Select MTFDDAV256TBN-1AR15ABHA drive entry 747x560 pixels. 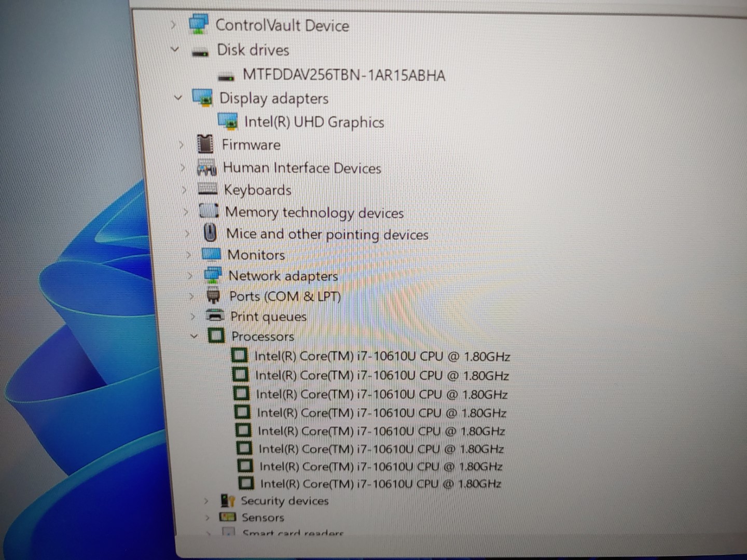point(344,75)
